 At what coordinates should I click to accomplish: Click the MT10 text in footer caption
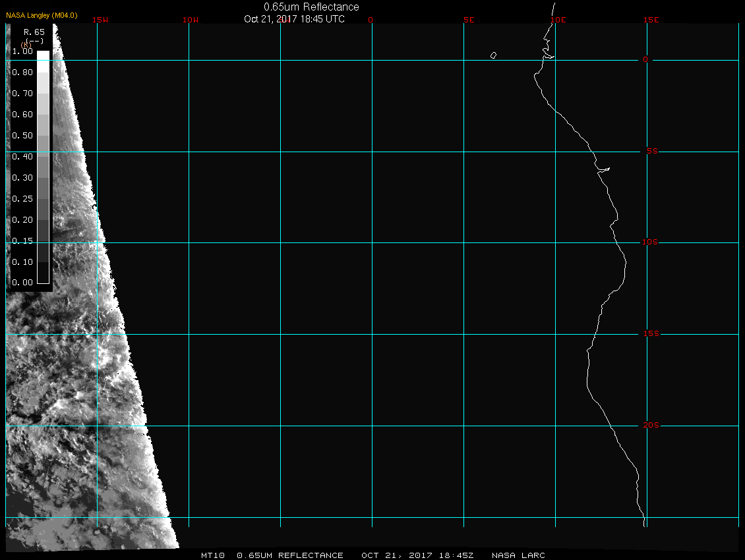click(x=213, y=555)
